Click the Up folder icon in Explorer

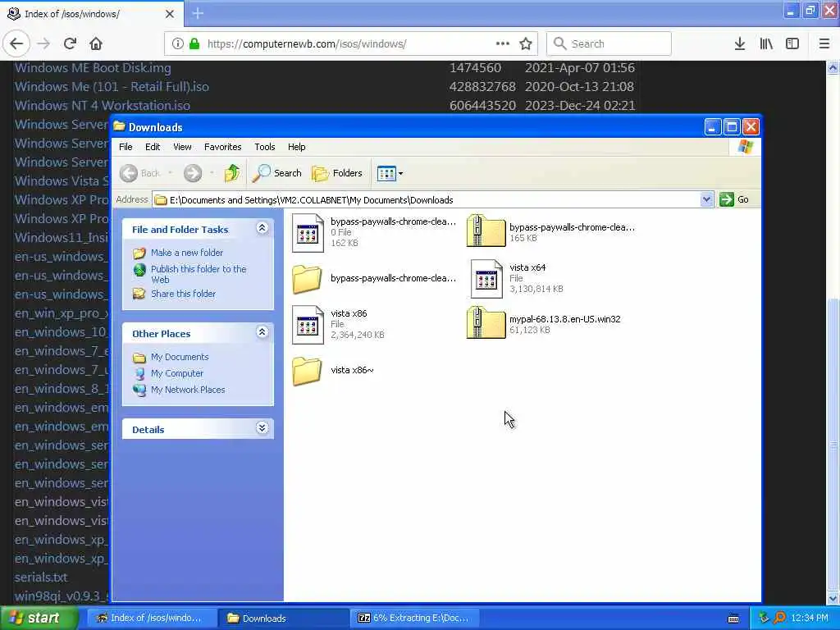pyautogui.click(x=231, y=173)
